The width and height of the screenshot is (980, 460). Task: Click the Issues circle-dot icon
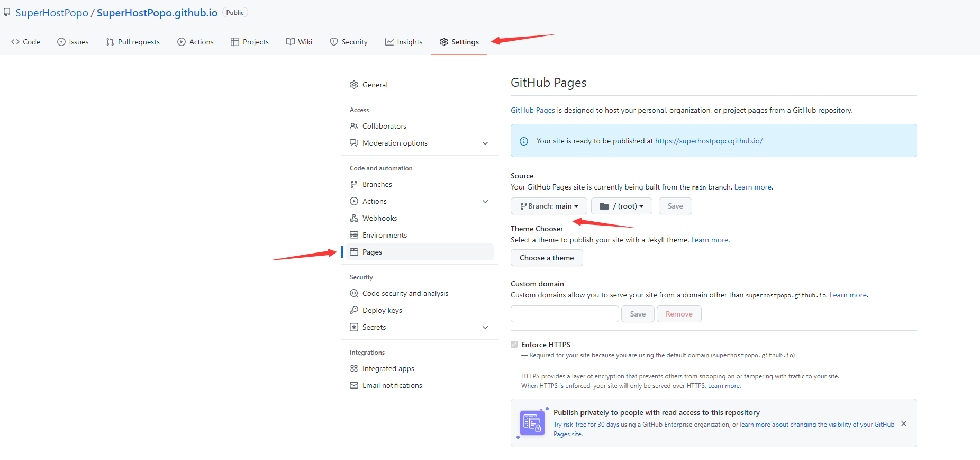[x=61, y=42]
